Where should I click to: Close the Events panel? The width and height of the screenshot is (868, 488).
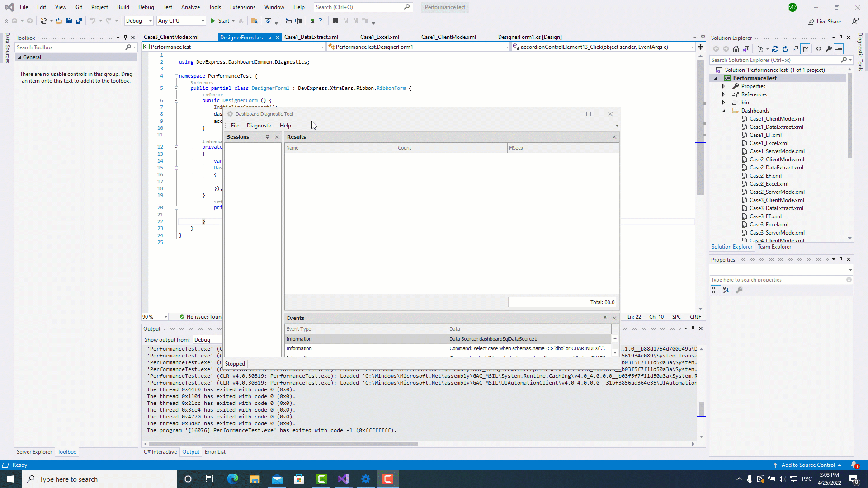click(614, 318)
